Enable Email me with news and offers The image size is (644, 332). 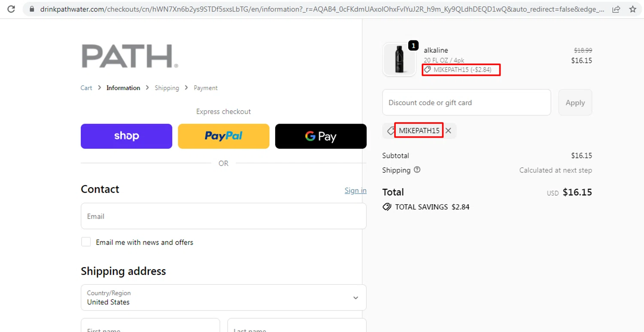(86, 242)
